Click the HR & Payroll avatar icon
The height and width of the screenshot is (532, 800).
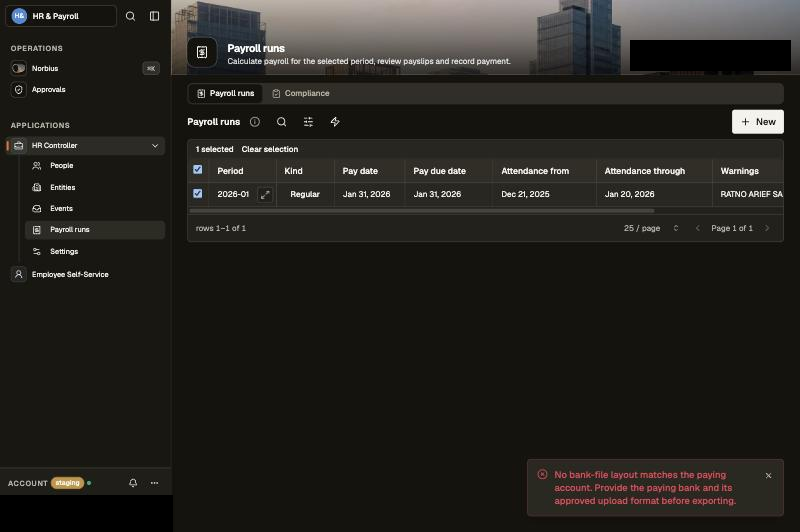click(19, 16)
